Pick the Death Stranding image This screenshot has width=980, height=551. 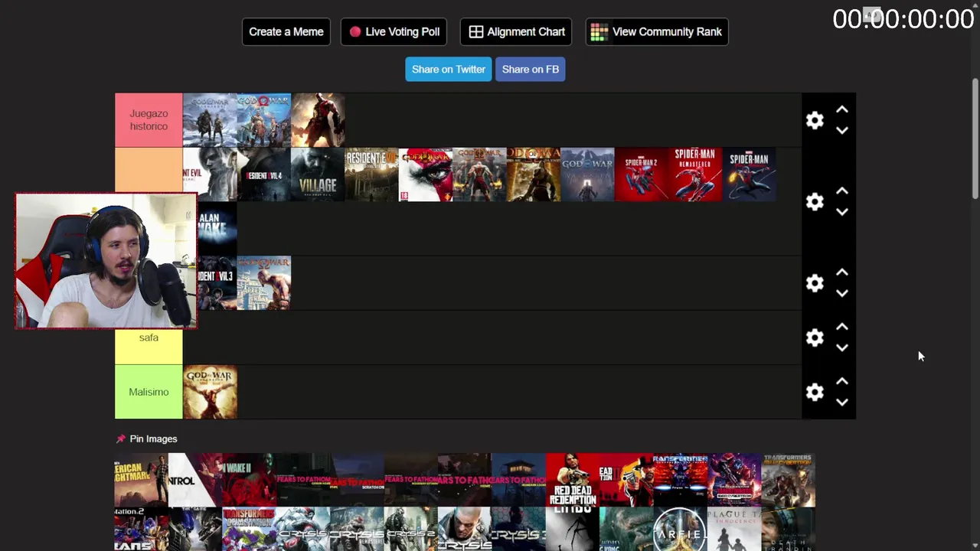click(789, 530)
